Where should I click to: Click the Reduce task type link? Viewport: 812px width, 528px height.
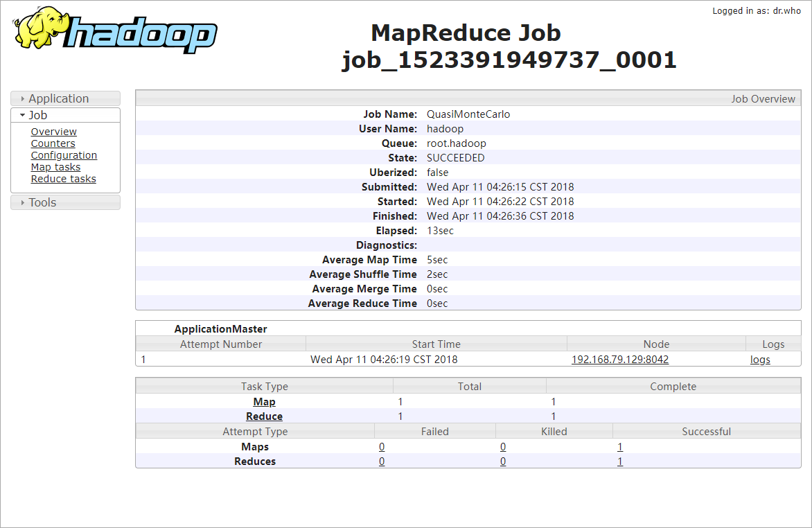264,416
